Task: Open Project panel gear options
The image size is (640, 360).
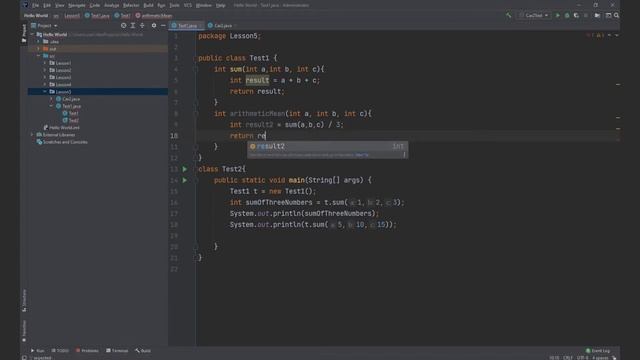Action: point(154,25)
